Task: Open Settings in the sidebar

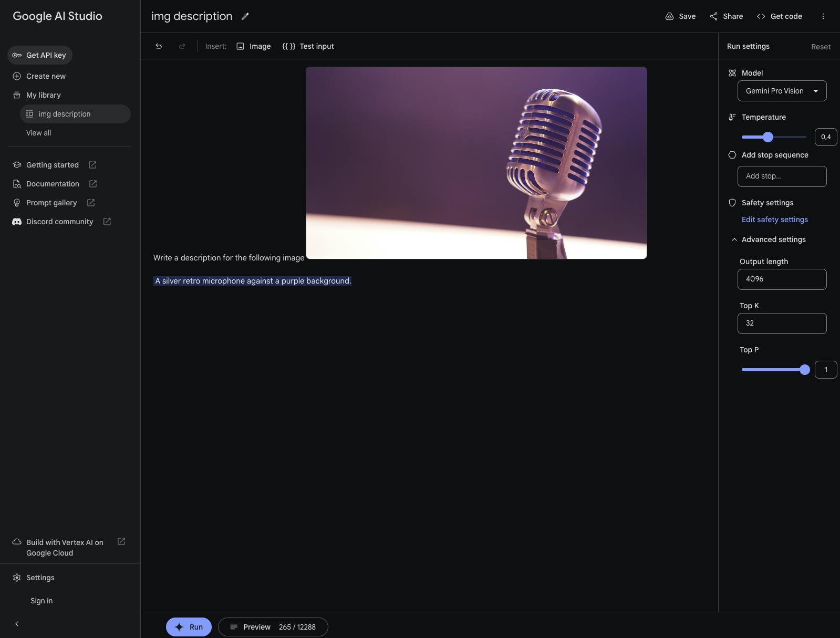Action: click(34, 578)
